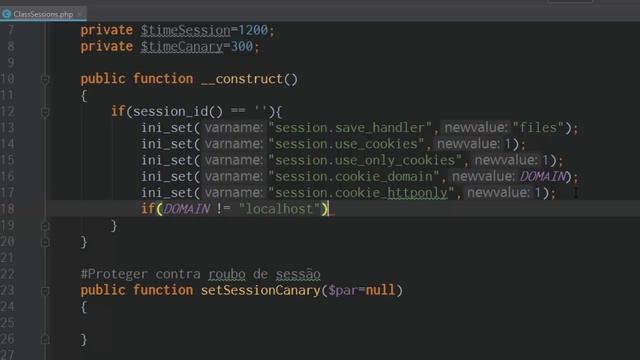Collapse the if(session_id()) block fold marker at line 12

tap(45, 112)
